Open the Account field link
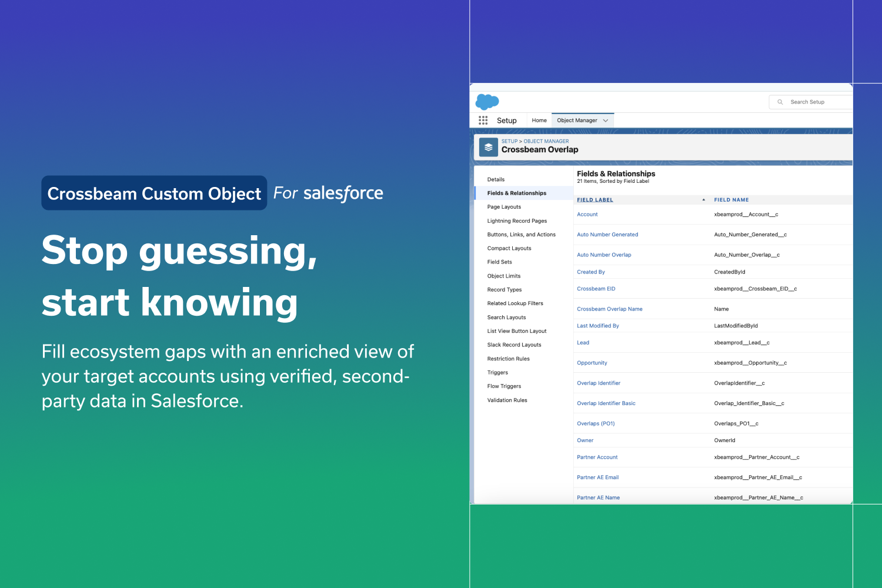The height and width of the screenshot is (588, 882). pos(587,215)
